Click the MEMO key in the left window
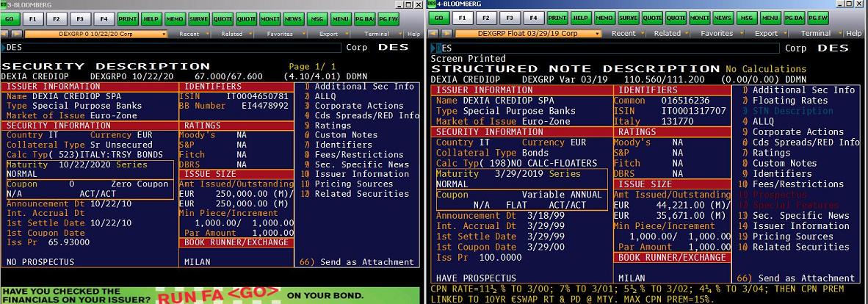 175,18
